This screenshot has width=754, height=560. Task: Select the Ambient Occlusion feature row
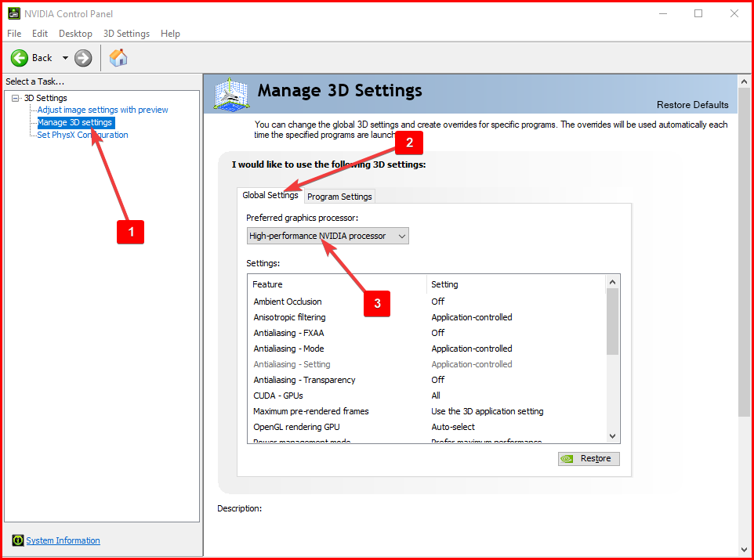tap(426, 302)
